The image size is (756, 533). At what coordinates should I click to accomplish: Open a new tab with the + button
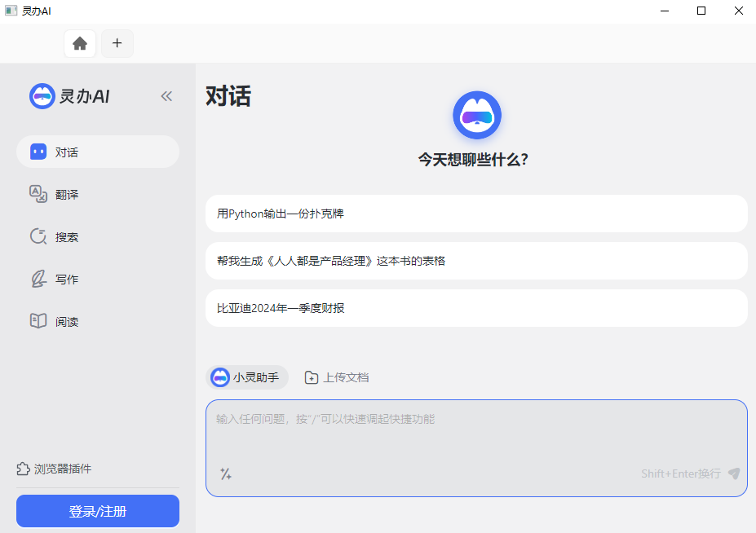[117, 43]
